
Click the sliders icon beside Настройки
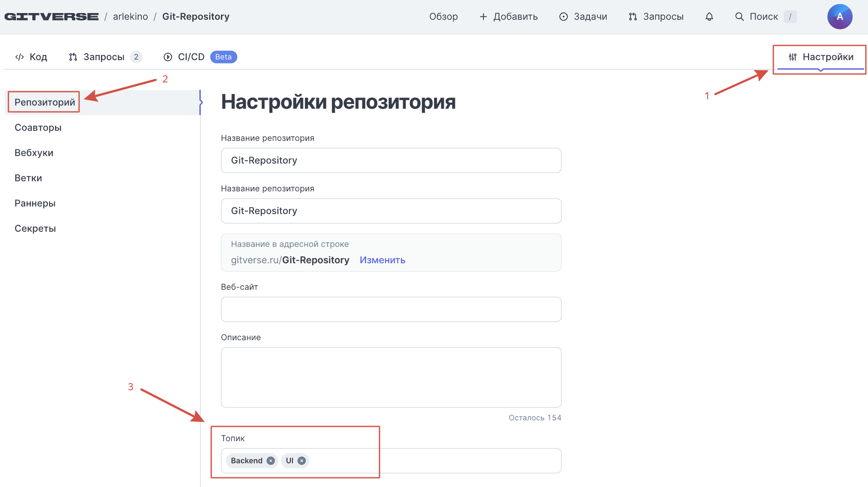(793, 57)
